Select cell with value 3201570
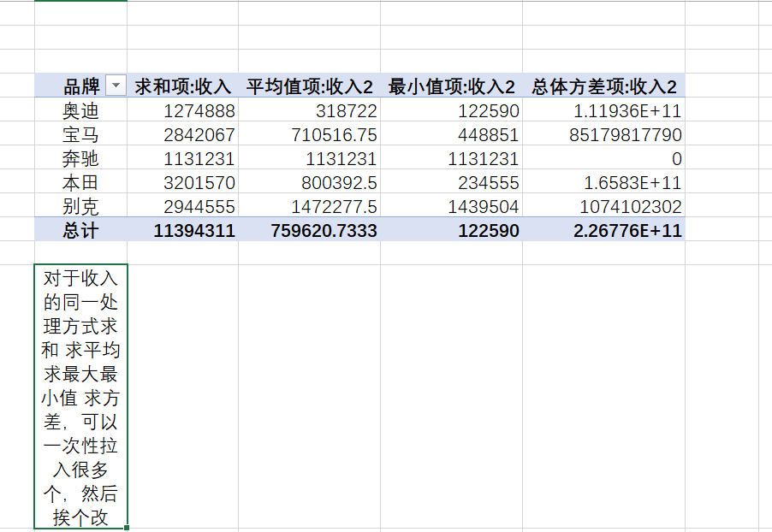Image resolution: width=772 pixels, height=532 pixels. (x=182, y=181)
